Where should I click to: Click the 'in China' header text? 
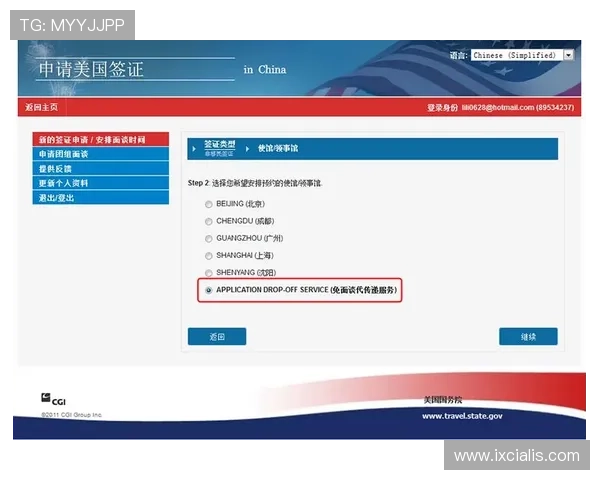tap(265, 70)
